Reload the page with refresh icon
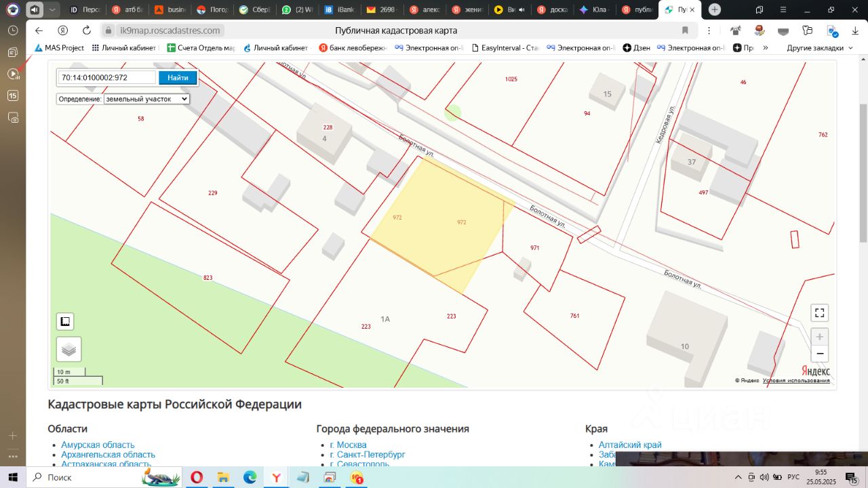868x488 pixels. [x=86, y=30]
